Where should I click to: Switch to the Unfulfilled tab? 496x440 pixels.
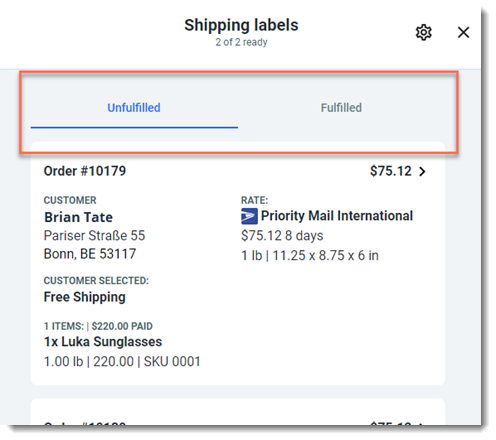134,108
